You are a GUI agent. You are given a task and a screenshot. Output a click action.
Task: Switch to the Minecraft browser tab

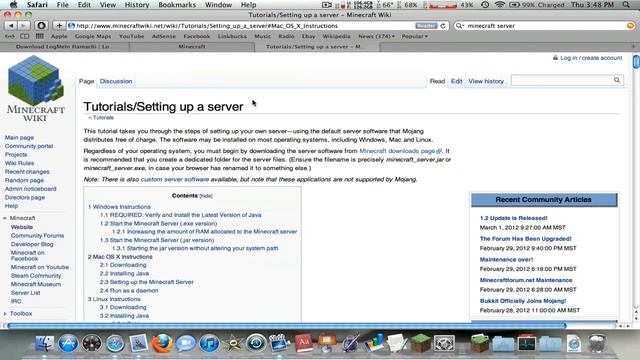pyautogui.click(x=192, y=47)
